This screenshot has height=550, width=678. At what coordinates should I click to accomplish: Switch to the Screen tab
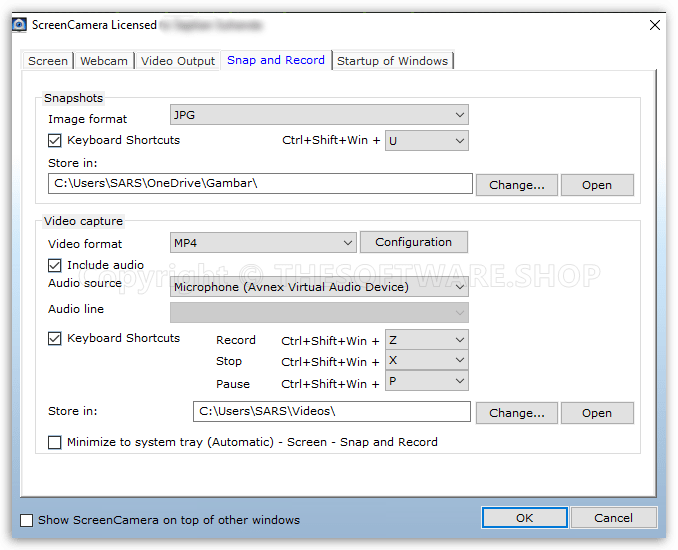tap(48, 61)
